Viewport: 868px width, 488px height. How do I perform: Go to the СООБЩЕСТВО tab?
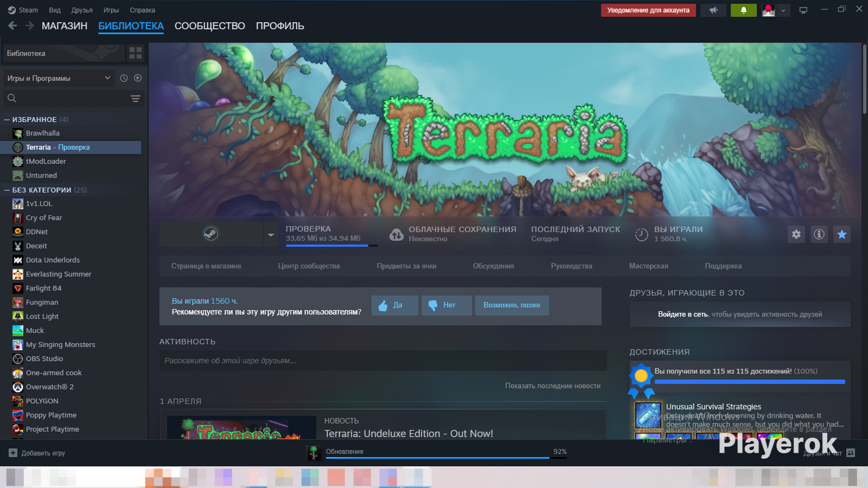(210, 26)
